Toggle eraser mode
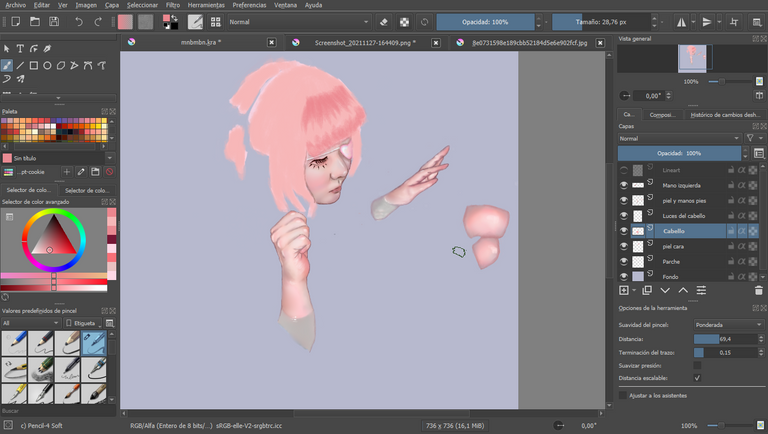768x434 pixels. coord(384,22)
